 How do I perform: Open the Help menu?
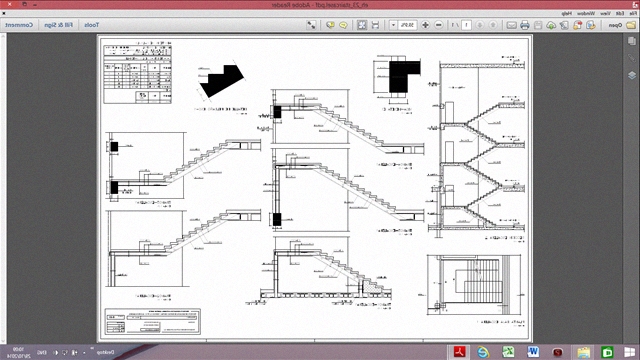point(567,13)
